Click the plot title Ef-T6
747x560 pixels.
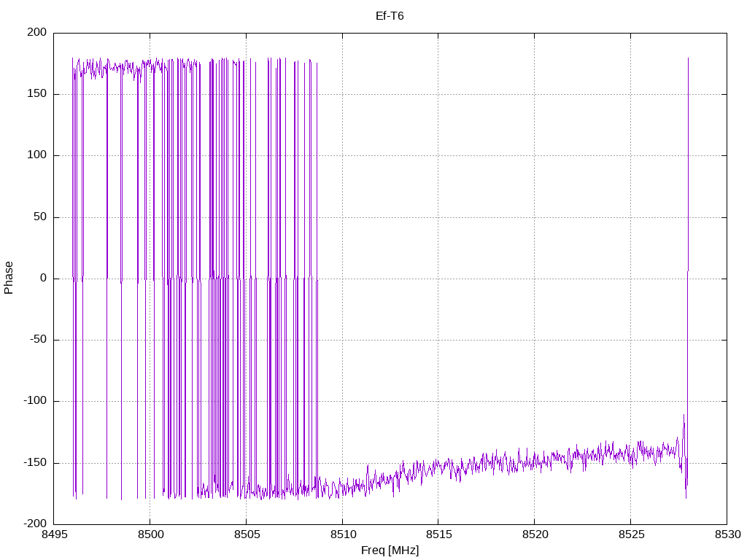coord(390,16)
